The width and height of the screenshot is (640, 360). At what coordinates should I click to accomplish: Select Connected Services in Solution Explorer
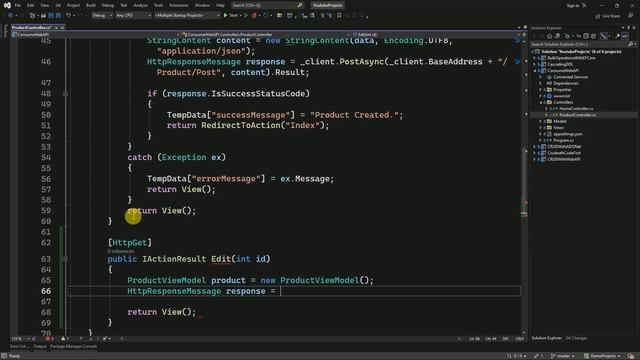point(571,77)
